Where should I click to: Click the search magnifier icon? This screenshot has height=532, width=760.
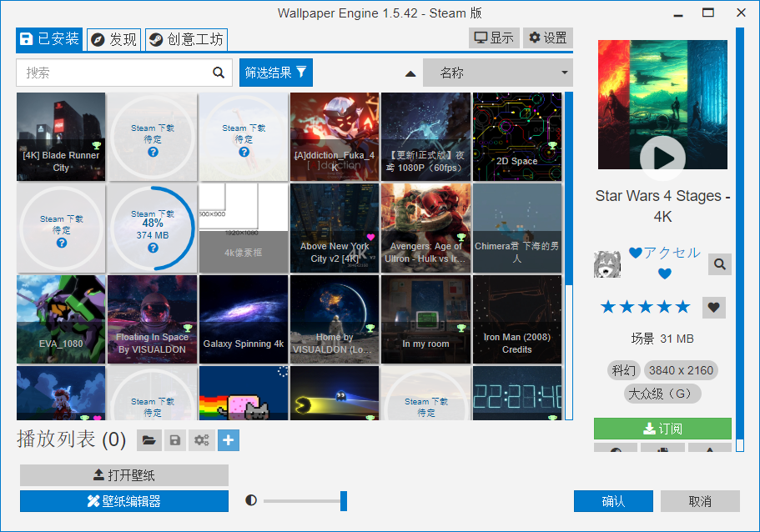pos(219,73)
